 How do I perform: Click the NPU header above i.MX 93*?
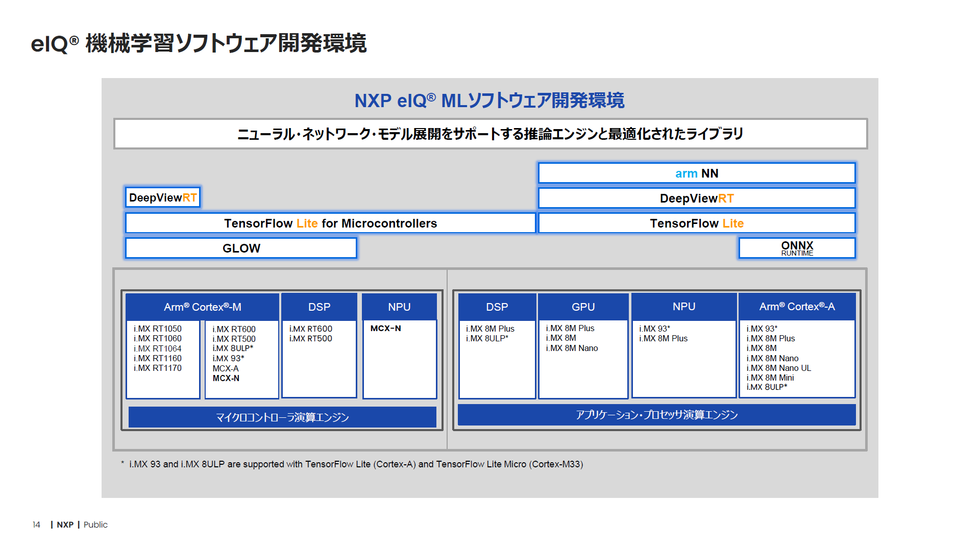pyautogui.click(x=683, y=307)
